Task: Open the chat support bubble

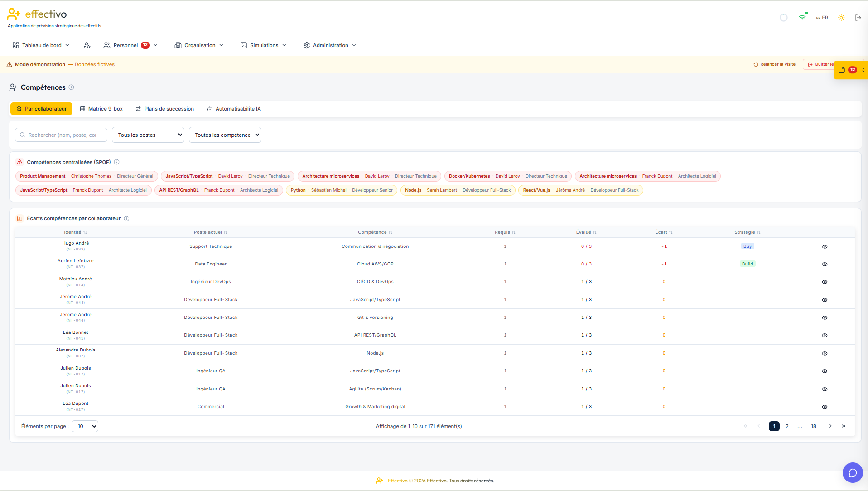Action: tap(853, 473)
